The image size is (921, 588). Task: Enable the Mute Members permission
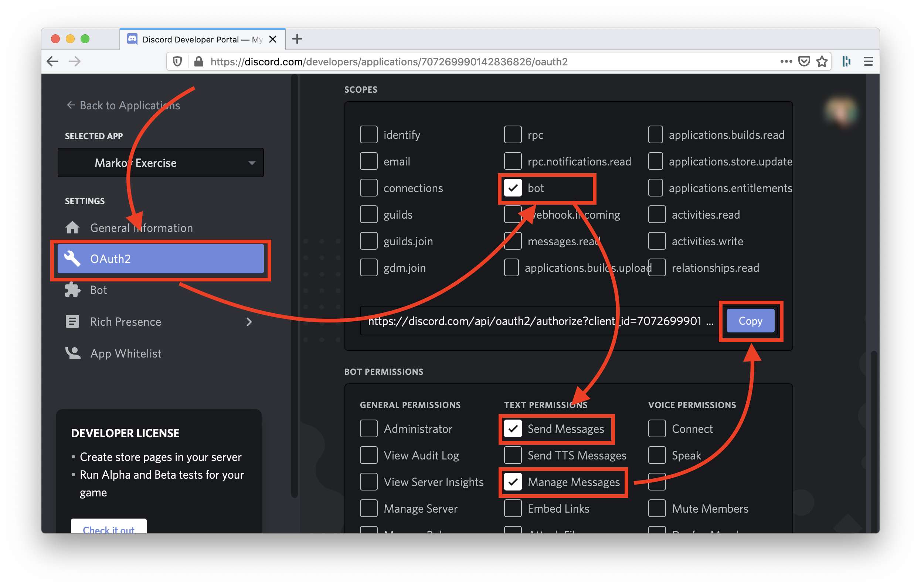click(657, 509)
